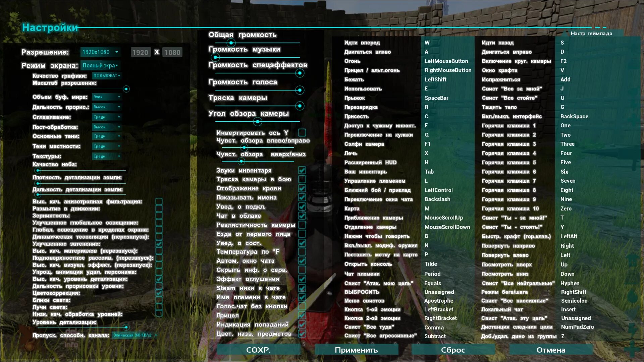Rebind Fire key LeftMouseButton
Screen dimensions: 644x362
click(447, 61)
